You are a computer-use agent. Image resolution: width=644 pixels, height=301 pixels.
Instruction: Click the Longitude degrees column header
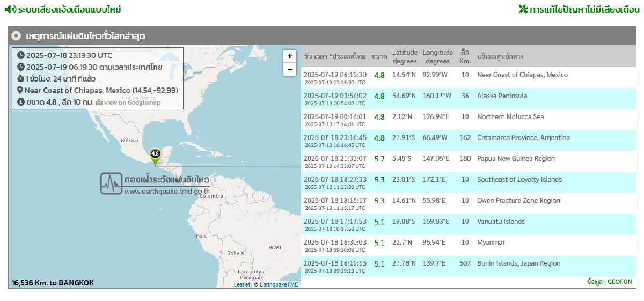437,56
